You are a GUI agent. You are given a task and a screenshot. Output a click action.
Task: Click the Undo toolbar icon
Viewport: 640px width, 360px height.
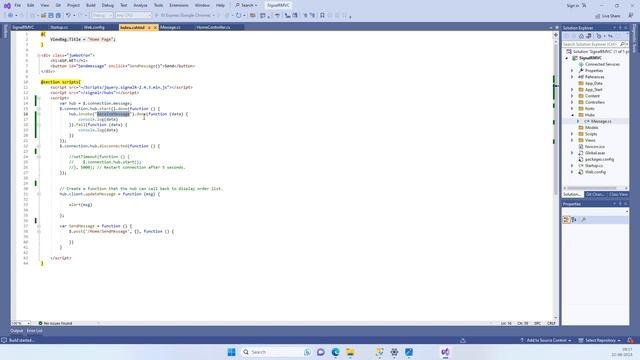tap(68, 16)
